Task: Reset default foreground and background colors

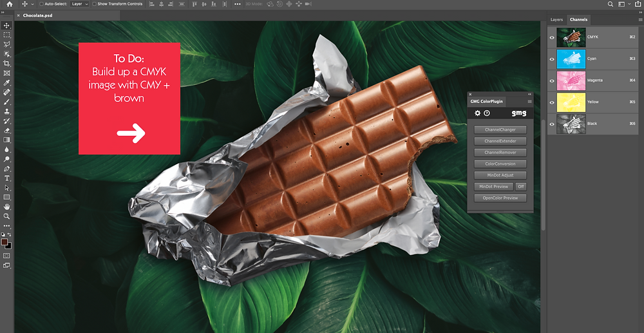Action: pos(4,234)
